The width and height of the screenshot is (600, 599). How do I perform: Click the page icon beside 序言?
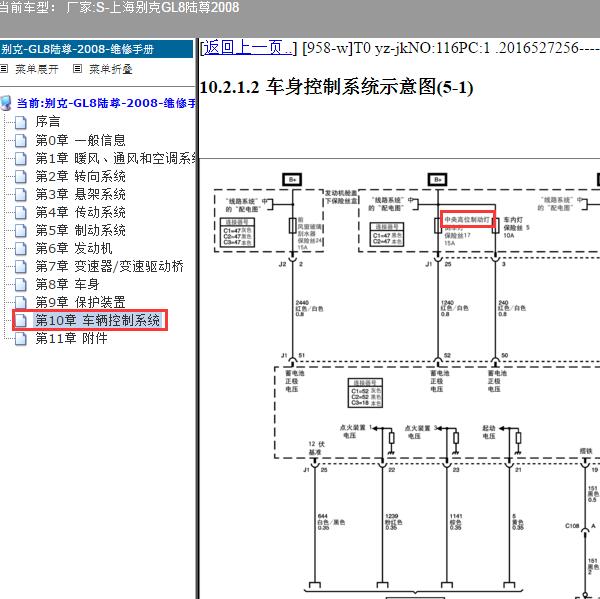[x=21, y=122]
